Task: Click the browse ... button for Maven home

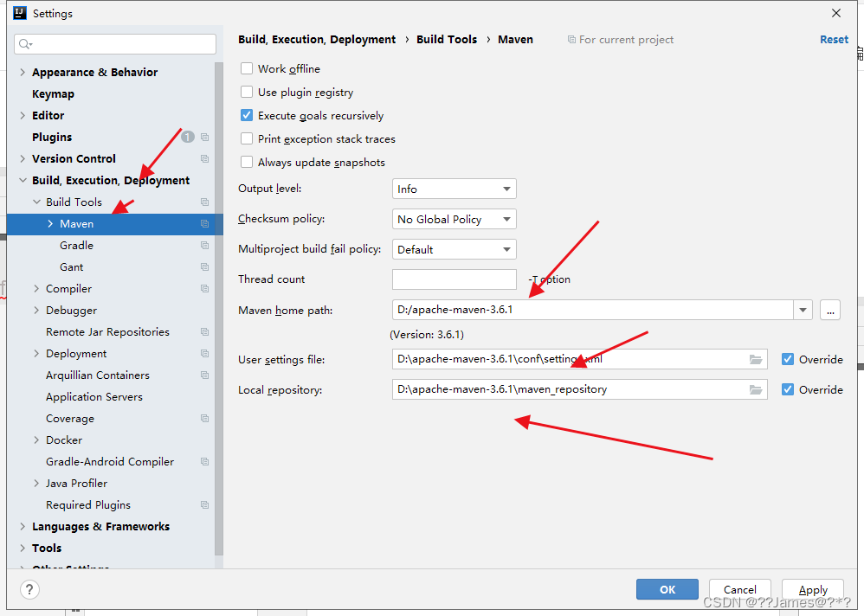Action: (830, 310)
